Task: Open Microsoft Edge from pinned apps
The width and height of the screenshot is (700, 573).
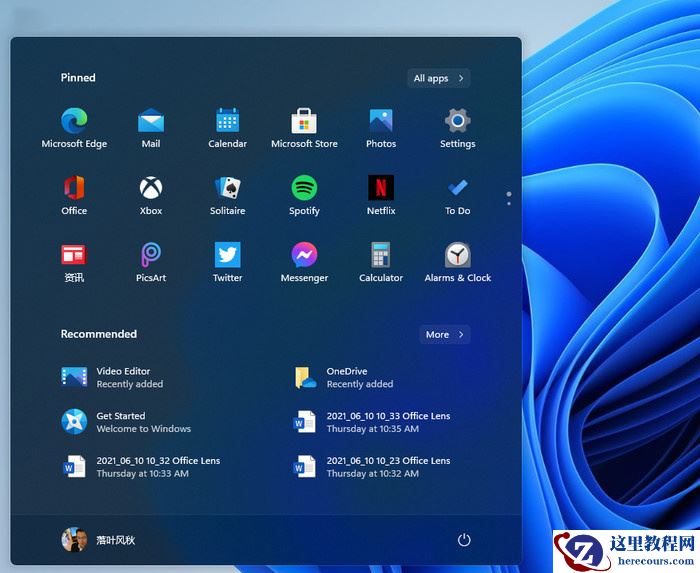Action: click(x=74, y=128)
